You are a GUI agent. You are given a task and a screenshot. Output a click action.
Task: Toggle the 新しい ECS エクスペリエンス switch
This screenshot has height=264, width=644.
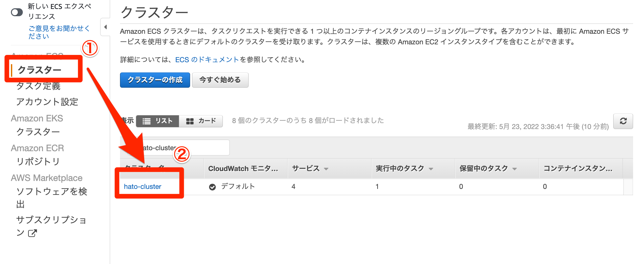tap(17, 13)
